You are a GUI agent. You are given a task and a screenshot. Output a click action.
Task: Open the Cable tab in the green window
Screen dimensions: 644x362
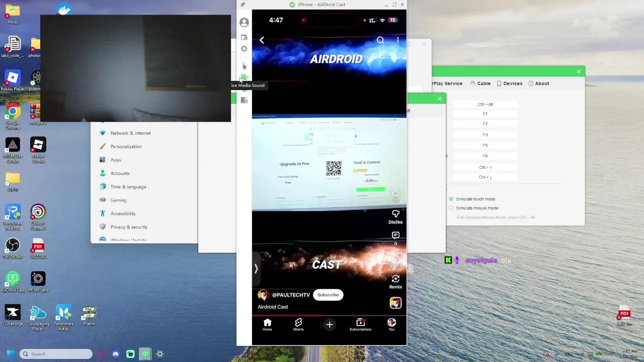coord(480,83)
